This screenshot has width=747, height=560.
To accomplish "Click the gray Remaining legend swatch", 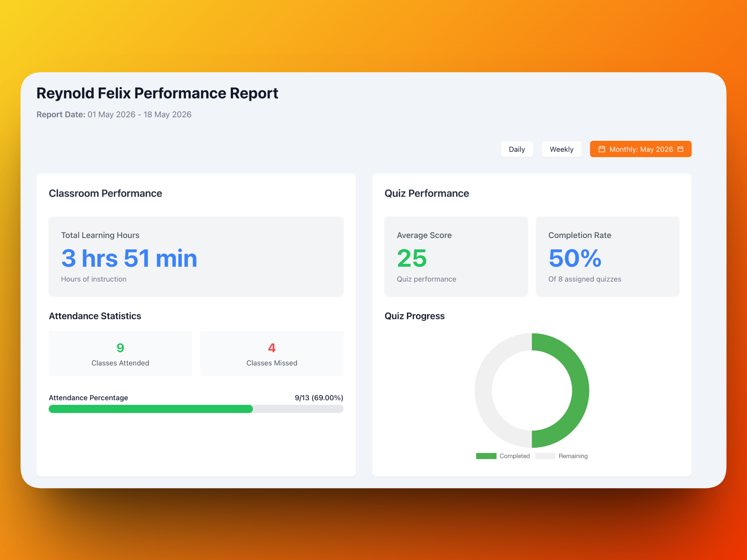I will pos(545,456).
